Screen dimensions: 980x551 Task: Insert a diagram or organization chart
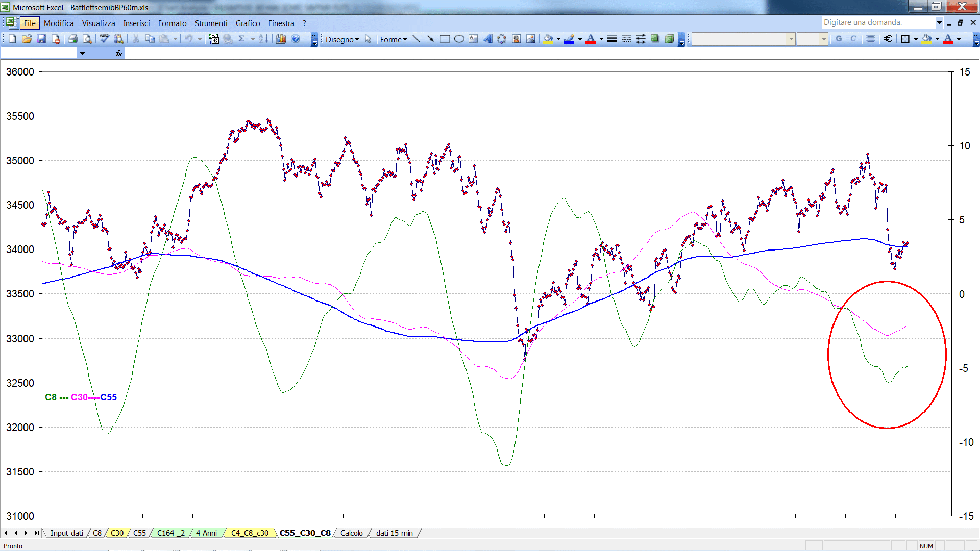click(502, 39)
